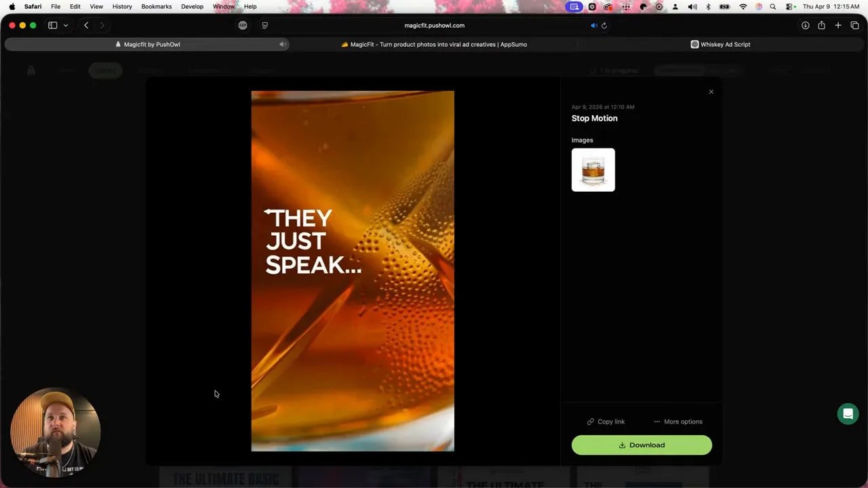Open the Share icon in Safari toolbar
This screenshot has width=868, height=488.
pyautogui.click(x=821, y=25)
